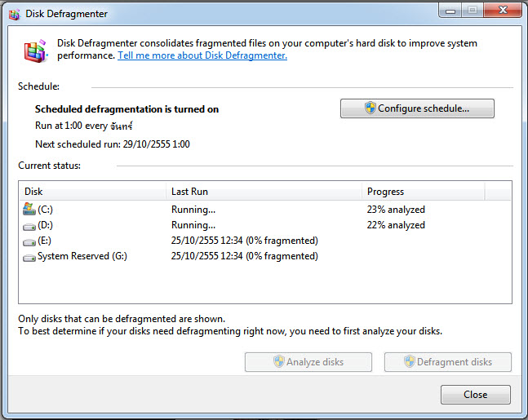The height and width of the screenshot is (420, 528).
Task: Sort by the Last Run column header
Action: click(x=264, y=192)
